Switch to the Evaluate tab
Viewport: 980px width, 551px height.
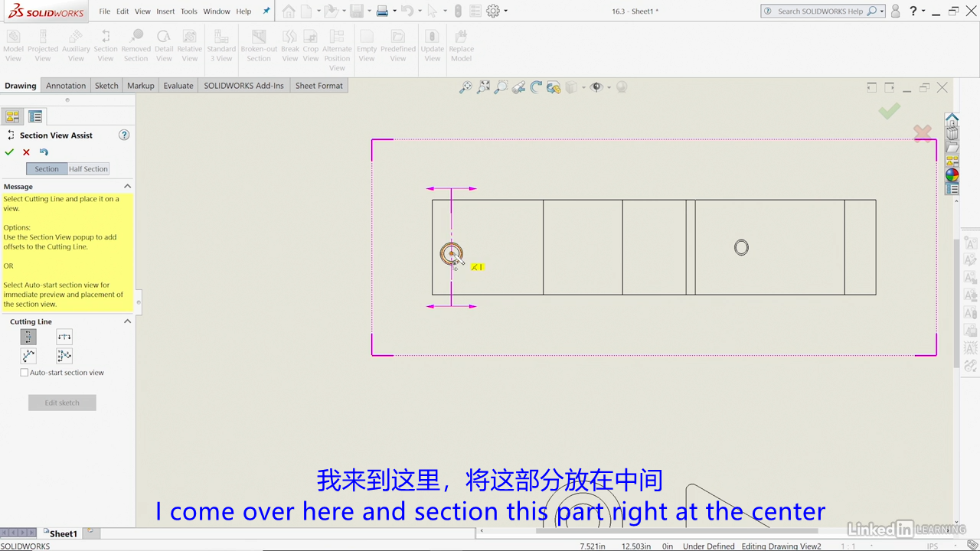(x=178, y=86)
